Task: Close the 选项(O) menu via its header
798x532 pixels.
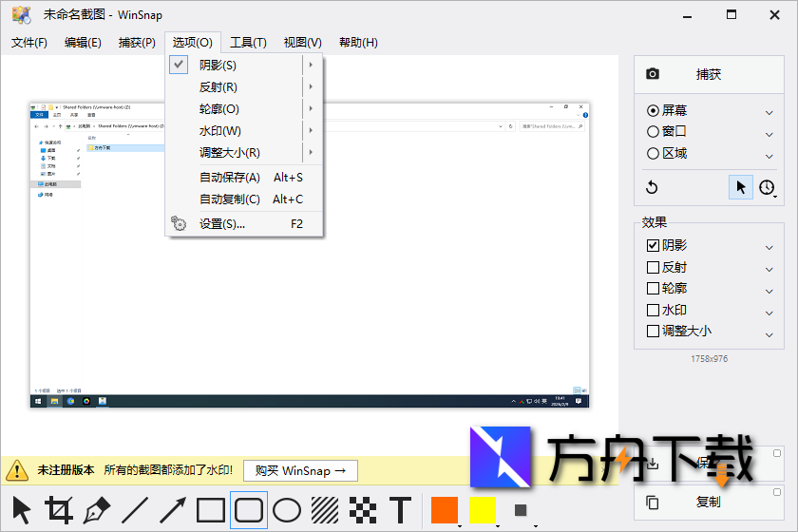Action: pyautogui.click(x=192, y=42)
